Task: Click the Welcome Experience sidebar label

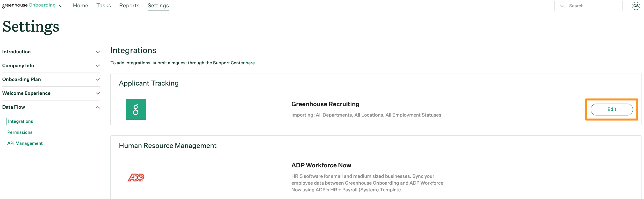Action: 26,93
